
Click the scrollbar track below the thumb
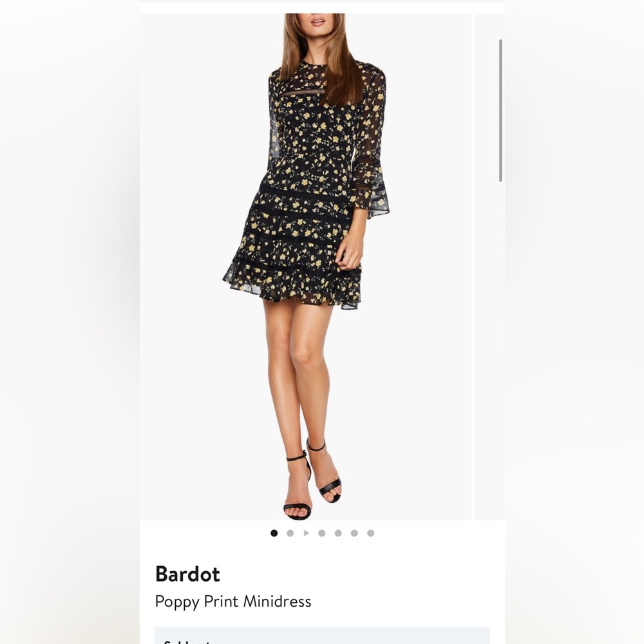[x=500, y=349]
